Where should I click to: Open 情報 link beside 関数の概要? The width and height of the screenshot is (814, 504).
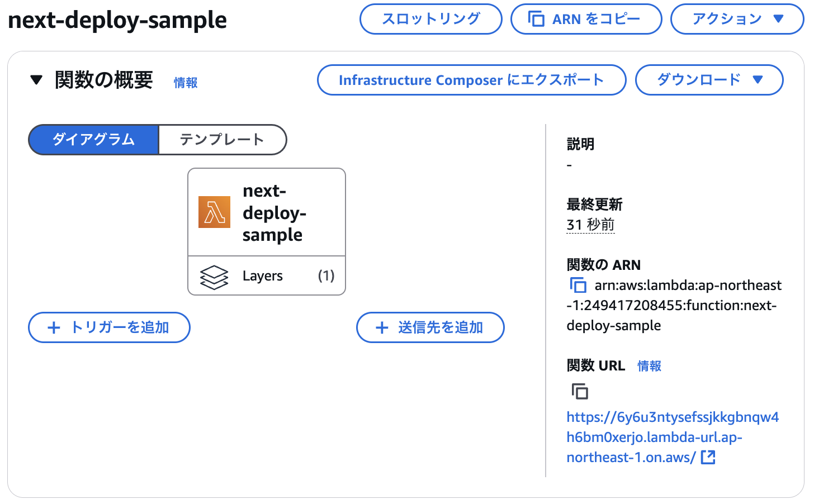(x=186, y=83)
